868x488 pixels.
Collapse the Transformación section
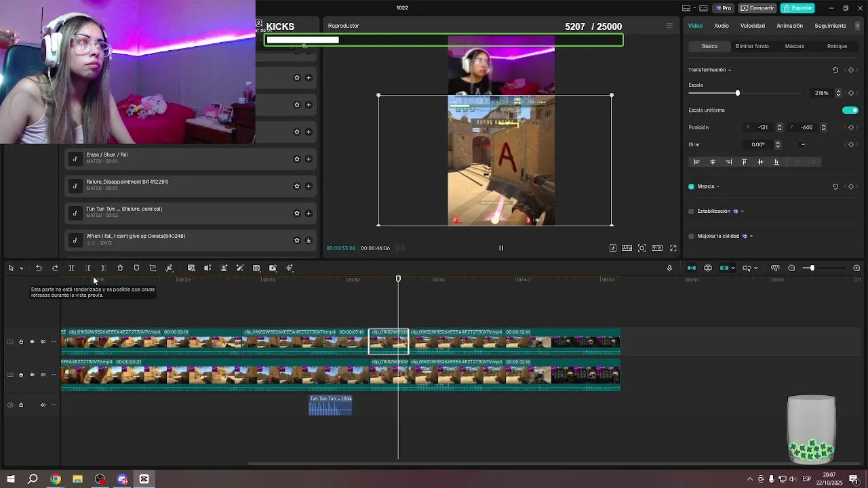[730, 70]
